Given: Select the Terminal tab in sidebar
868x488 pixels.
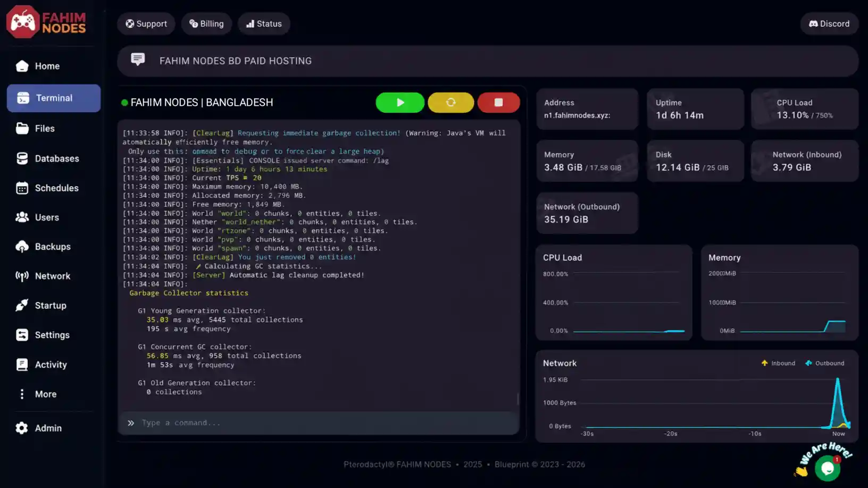Looking at the screenshot, I should 54,98.
